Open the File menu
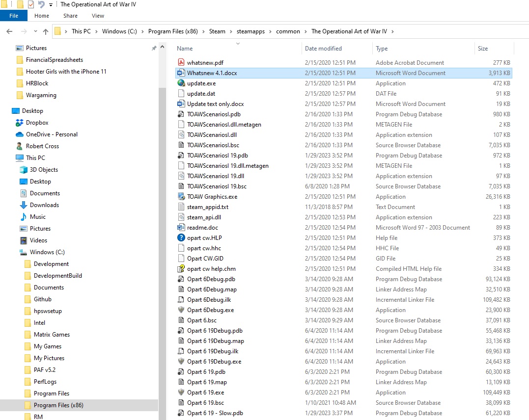Screen dimensions: 529x420 click(14, 16)
